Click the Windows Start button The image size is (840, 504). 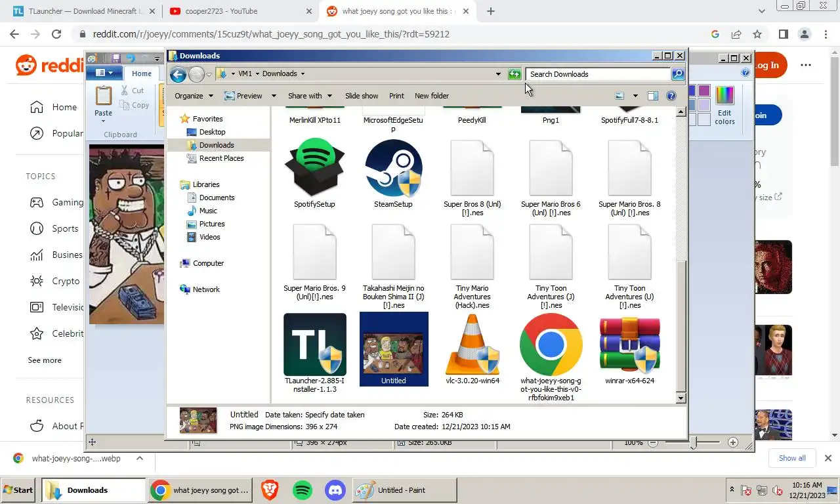coord(19,490)
